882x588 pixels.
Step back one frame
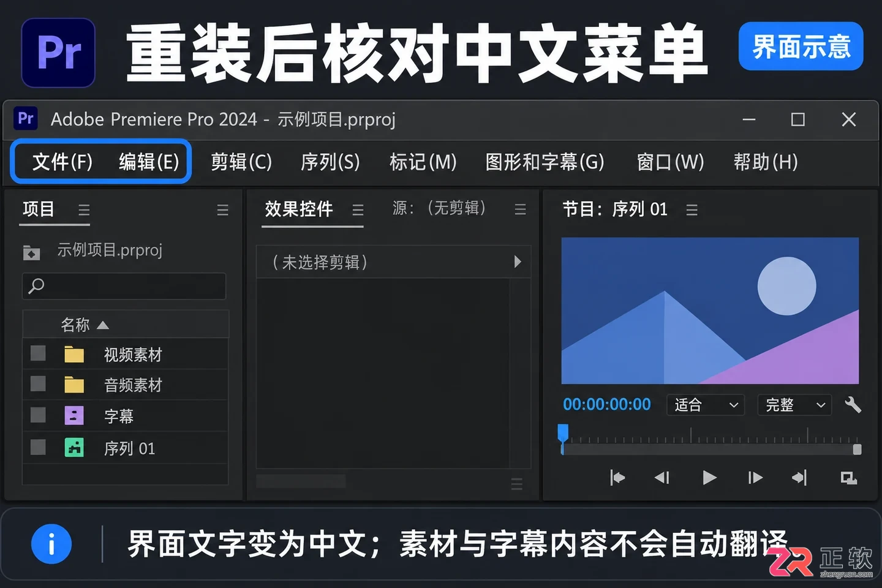(x=662, y=478)
